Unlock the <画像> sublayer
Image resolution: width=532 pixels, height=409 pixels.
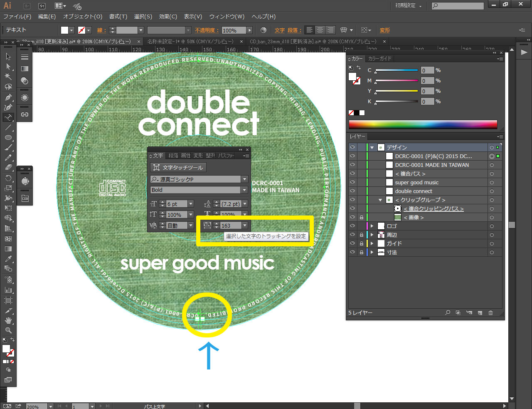362,217
